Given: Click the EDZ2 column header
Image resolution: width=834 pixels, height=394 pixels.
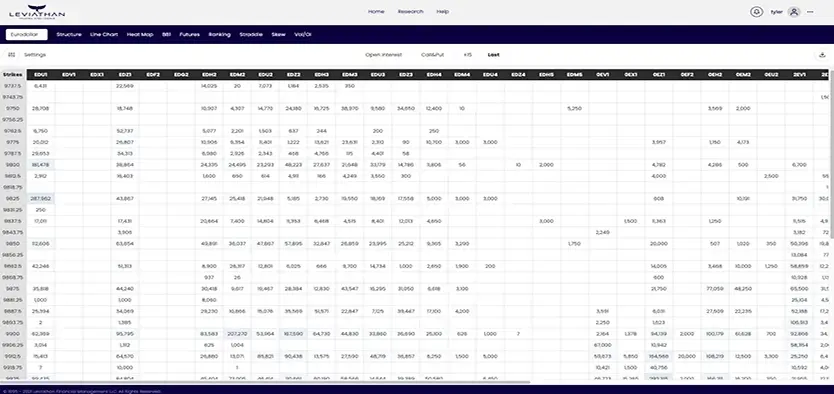Looking at the screenshot, I should pyautogui.click(x=294, y=75).
